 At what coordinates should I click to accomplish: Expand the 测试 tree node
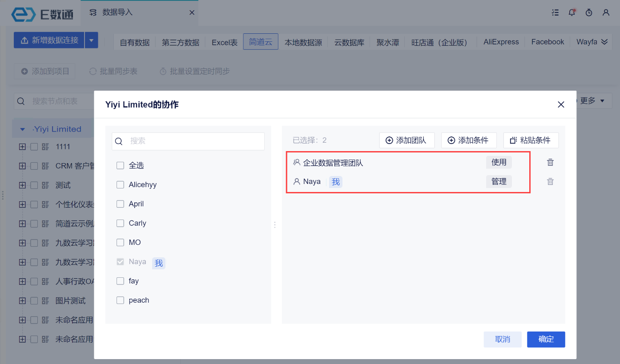pos(22,185)
